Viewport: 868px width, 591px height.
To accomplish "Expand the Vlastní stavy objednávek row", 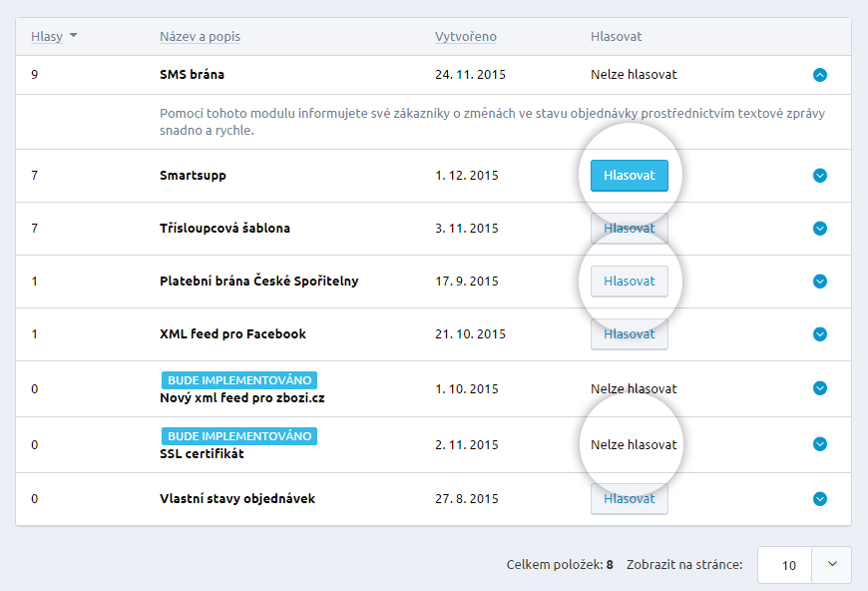I will [x=820, y=499].
